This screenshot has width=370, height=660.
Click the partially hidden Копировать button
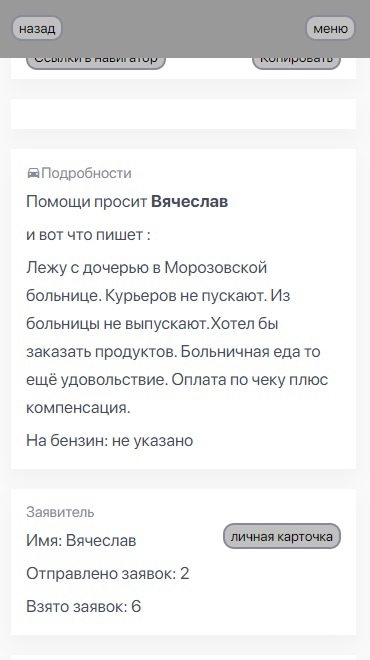coord(296,63)
